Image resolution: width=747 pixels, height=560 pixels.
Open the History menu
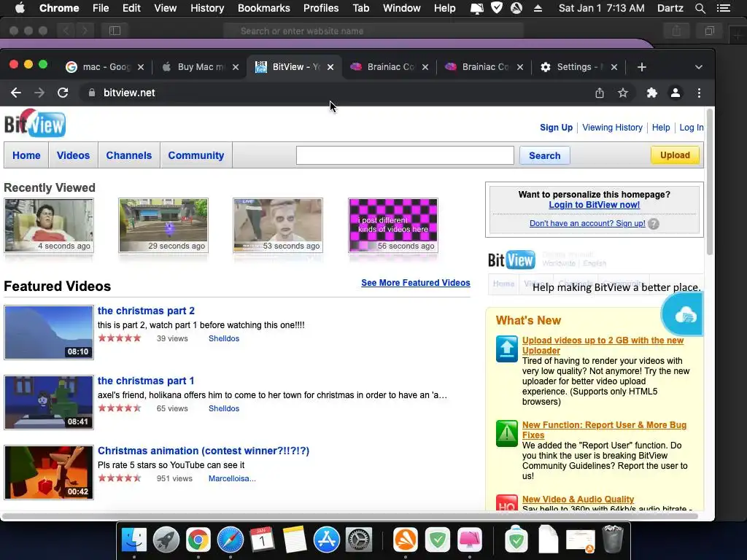pyautogui.click(x=207, y=8)
